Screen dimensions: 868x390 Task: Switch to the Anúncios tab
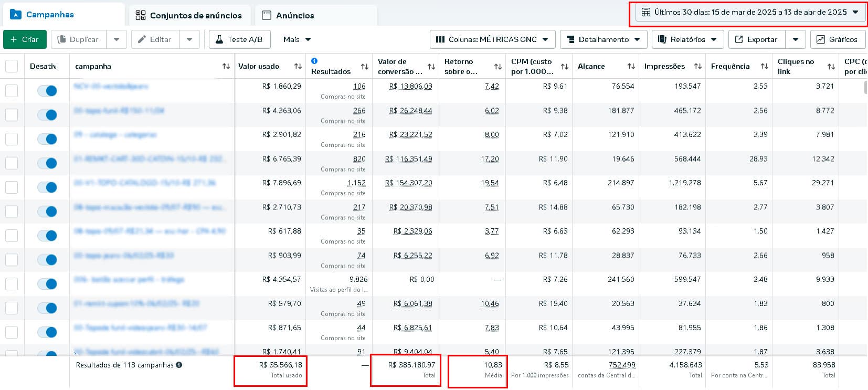click(316, 15)
